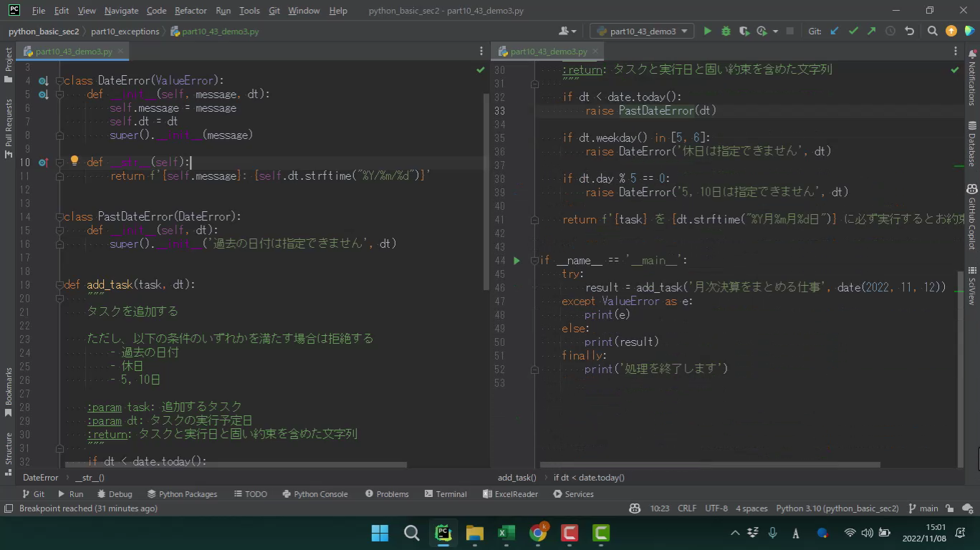Image resolution: width=980 pixels, height=550 pixels.
Task: Push commits with the Git push arrow
Action: click(871, 31)
